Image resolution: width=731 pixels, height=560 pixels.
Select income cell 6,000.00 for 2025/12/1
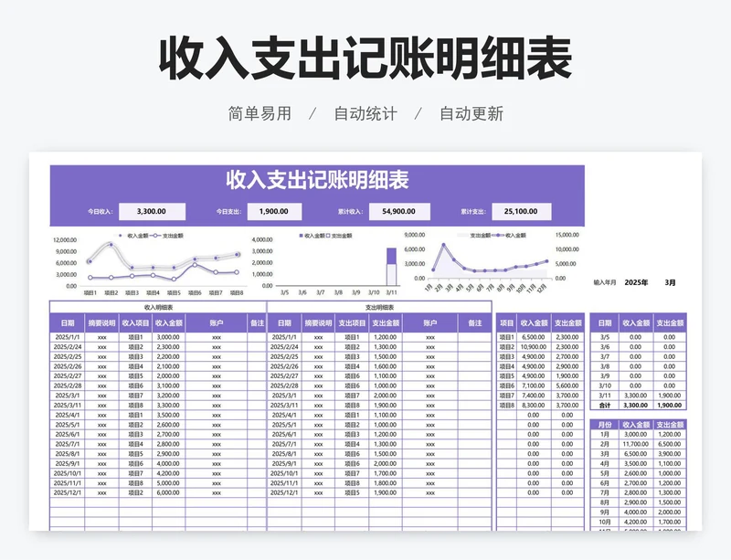(x=169, y=492)
